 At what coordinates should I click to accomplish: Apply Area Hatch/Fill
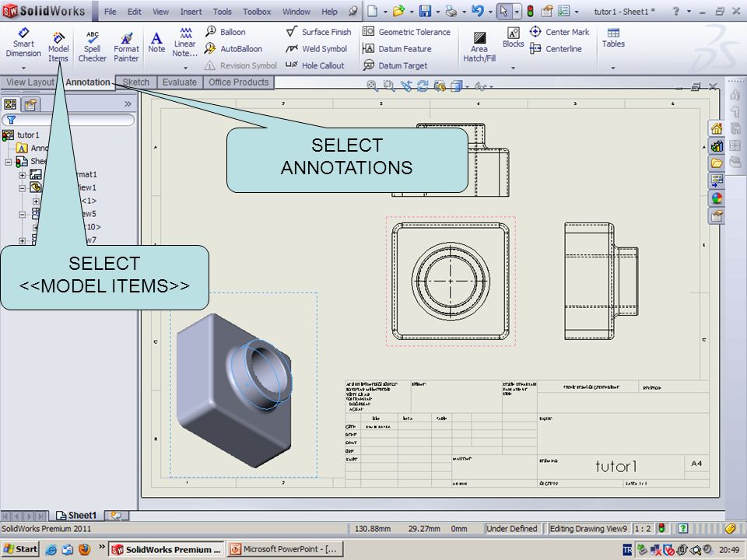tap(479, 47)
